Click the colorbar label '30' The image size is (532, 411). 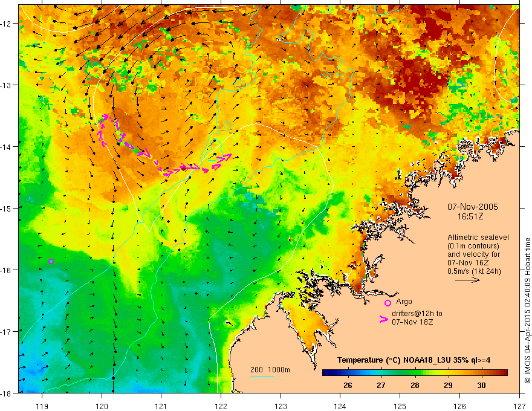point(481,385)
